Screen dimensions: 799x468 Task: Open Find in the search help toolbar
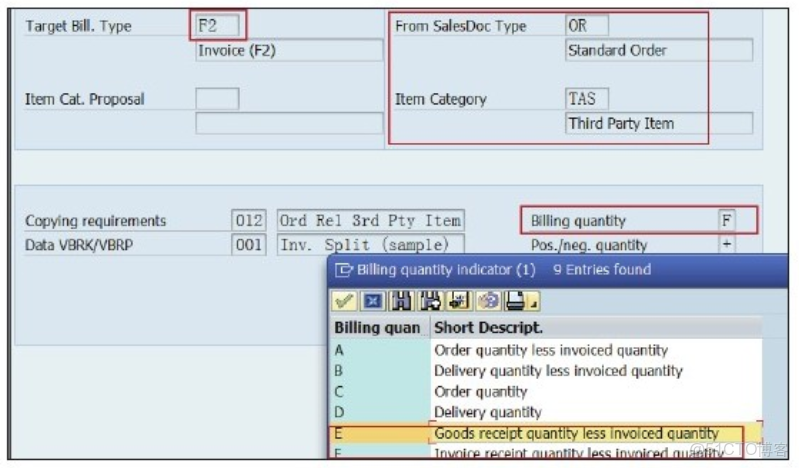(401, 301)
